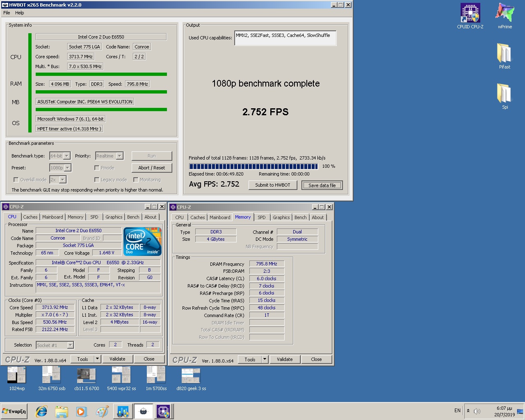Click Submit to HWBOT button
This screenshot has width=525, height=420.
273,185
